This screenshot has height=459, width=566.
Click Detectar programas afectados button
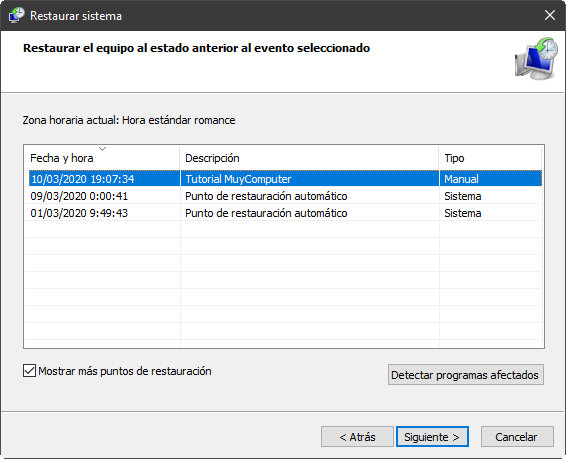coord(466,375)
